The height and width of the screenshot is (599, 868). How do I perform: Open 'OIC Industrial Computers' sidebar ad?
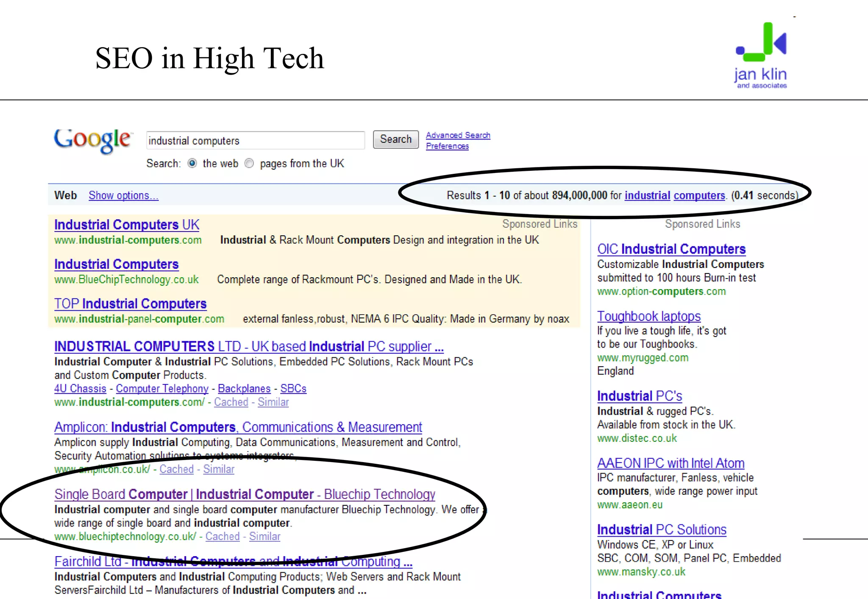[x=671, y=249]
